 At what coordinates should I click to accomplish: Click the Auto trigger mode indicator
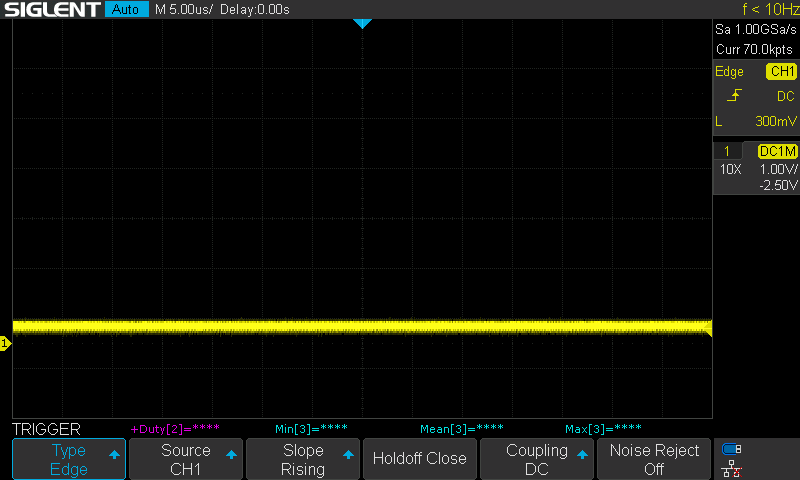tap(126, 9)
